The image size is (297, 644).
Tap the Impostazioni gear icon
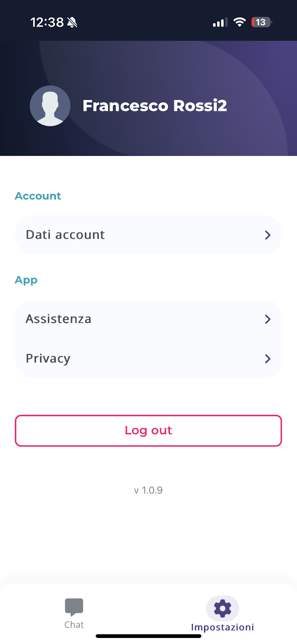(x=223, y=608)
